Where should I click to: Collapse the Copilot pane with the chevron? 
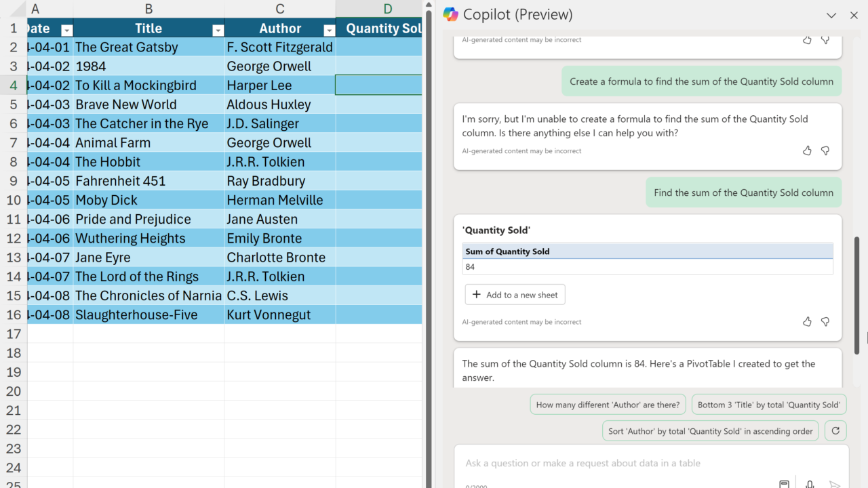[831, 15]
